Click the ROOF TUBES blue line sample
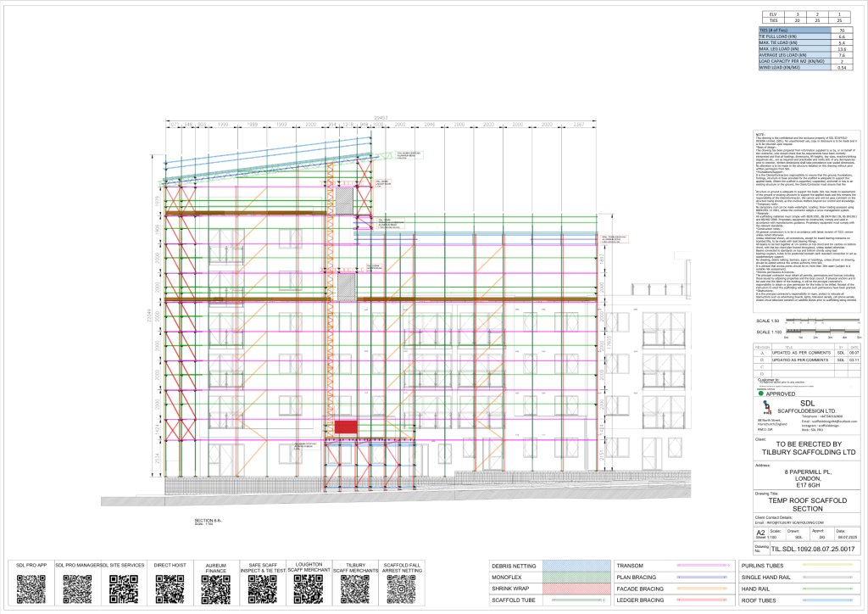The width and height of the screenshot is (868, 614). [828, 600]
